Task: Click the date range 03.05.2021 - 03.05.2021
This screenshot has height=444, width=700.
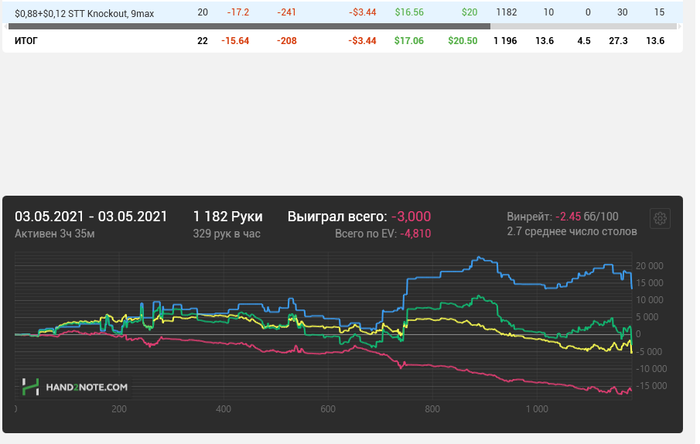Action: point(91,216)
